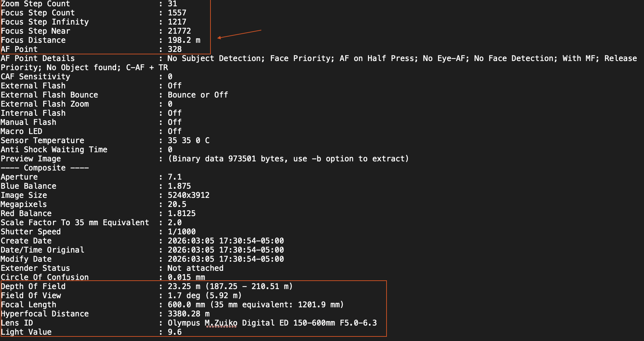This screenshot has width=644, height=341.
Task: Click the Create Date timestamp value
Action: pyautogui.click(x=226, y=241)
